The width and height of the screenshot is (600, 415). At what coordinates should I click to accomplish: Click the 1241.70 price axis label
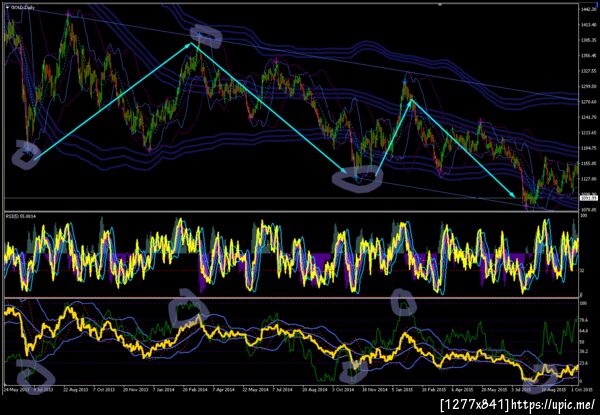point(589,117)
